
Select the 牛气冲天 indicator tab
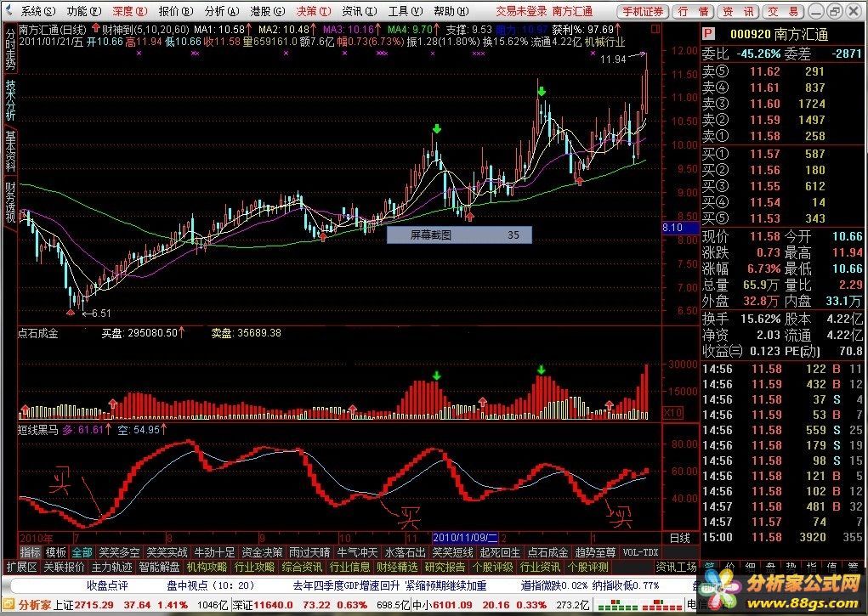tap(357, 552)
